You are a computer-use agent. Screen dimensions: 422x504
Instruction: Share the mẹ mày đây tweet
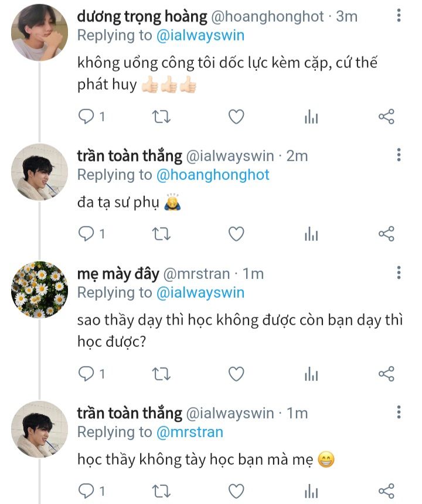coord(386,373)
